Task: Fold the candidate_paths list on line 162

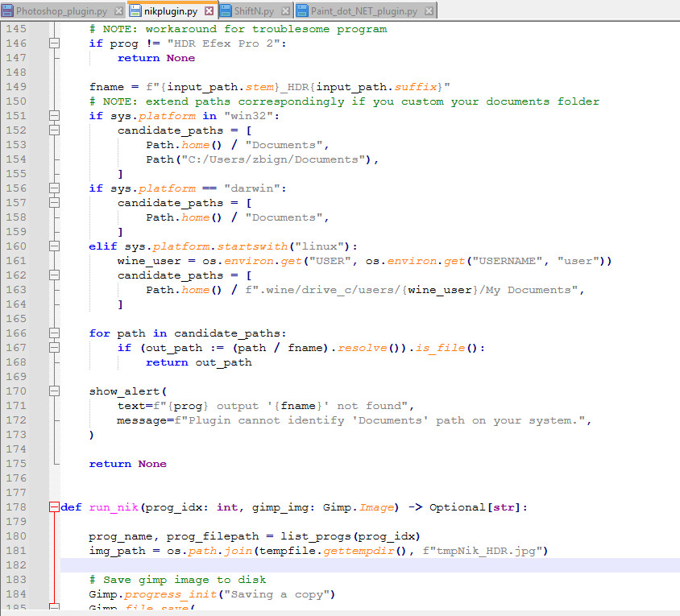Action: (x=54, y=275)
